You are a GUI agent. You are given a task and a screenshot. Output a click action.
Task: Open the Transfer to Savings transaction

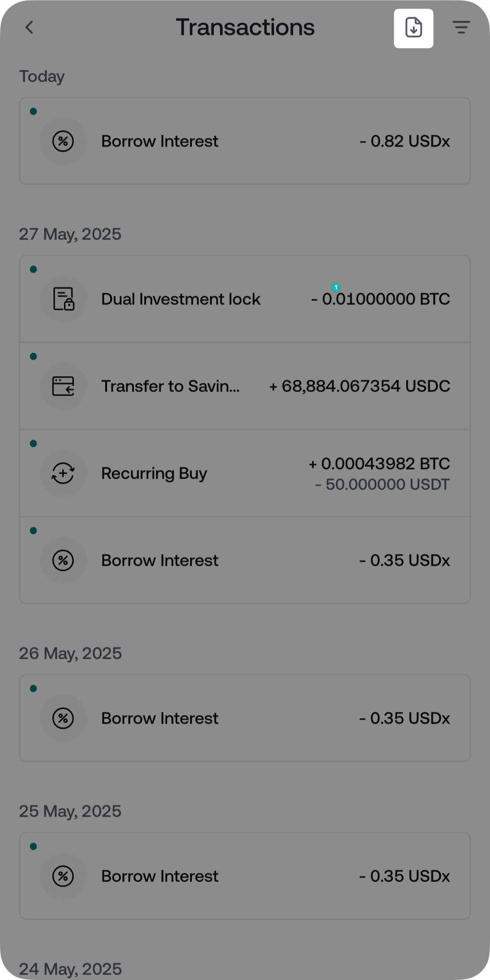tap(170, 386)
